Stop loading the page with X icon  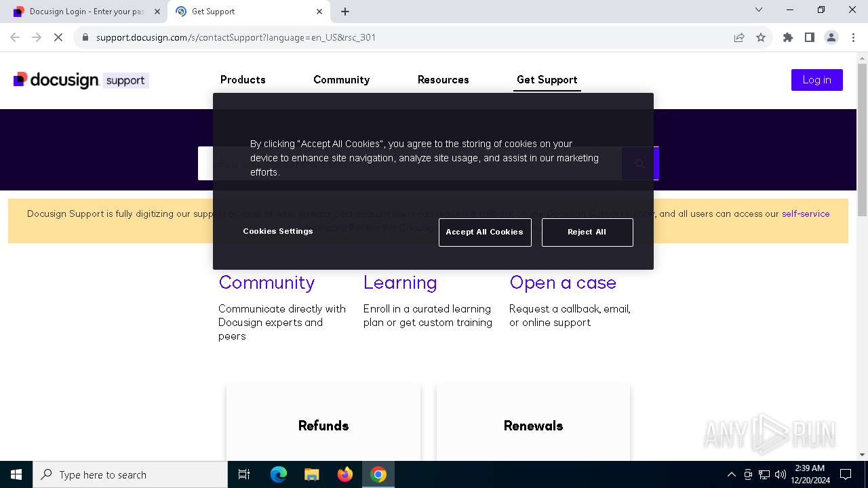[x=58, y=37]
